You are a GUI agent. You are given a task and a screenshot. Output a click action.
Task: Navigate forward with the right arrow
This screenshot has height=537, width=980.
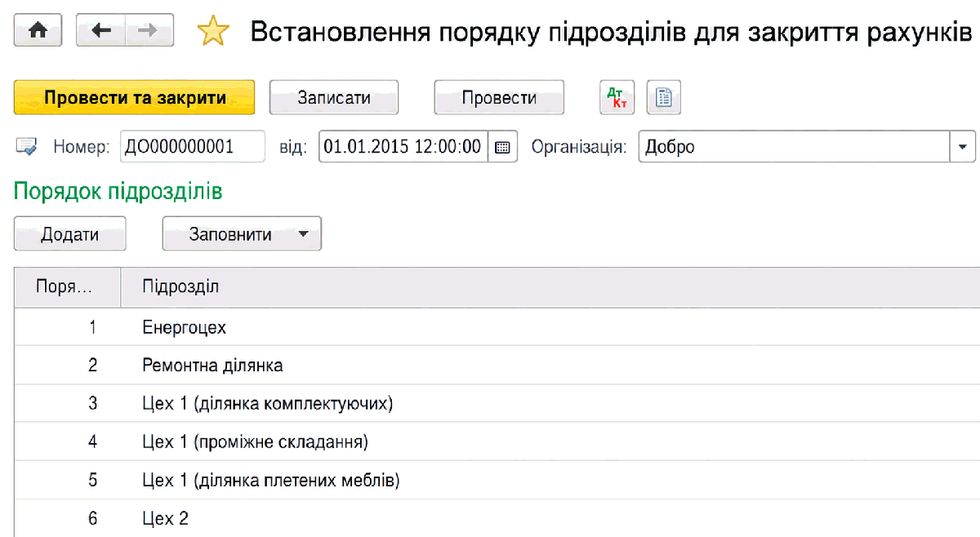pyautogui.click(x=150, y=30)
